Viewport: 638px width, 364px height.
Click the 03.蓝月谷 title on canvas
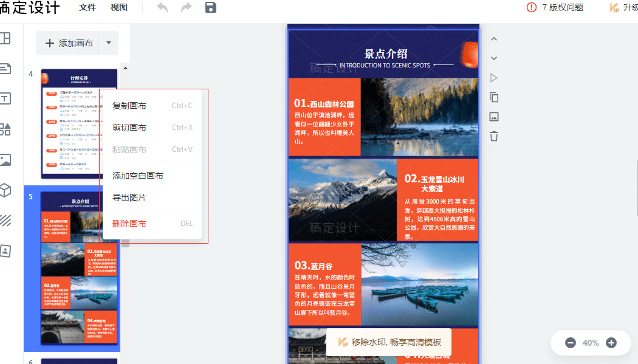(x=314, y=266)
